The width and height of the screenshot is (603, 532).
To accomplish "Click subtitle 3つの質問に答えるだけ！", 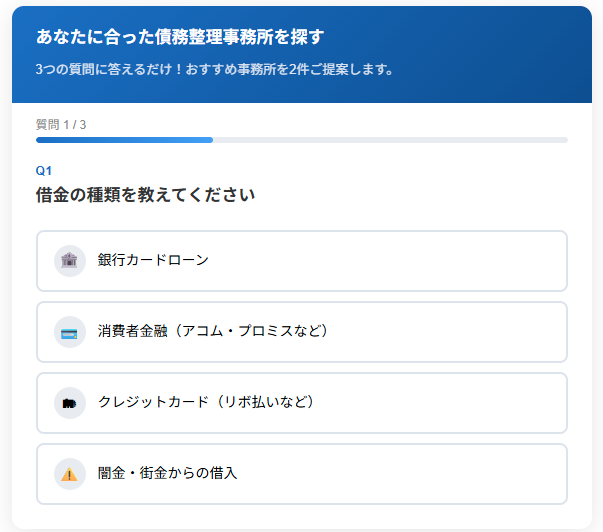I will click(x=109, y=69).
